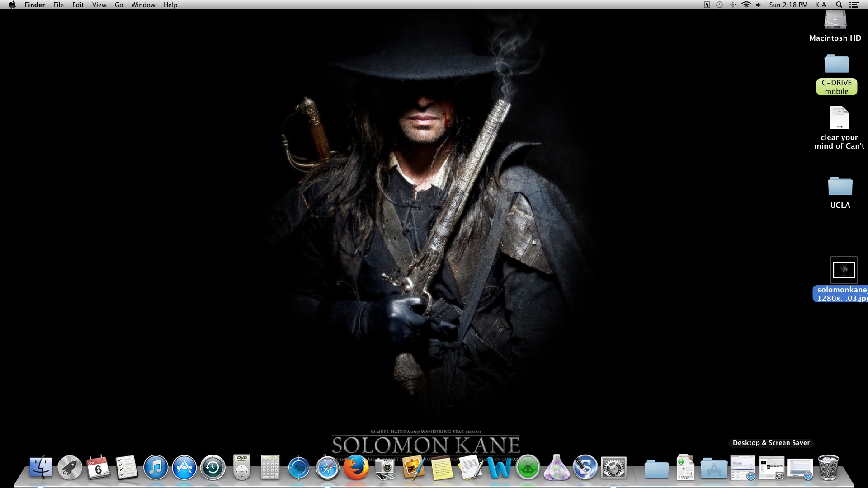
Task: Open the volume control in menu bar
Action: (x=759, y=5)
